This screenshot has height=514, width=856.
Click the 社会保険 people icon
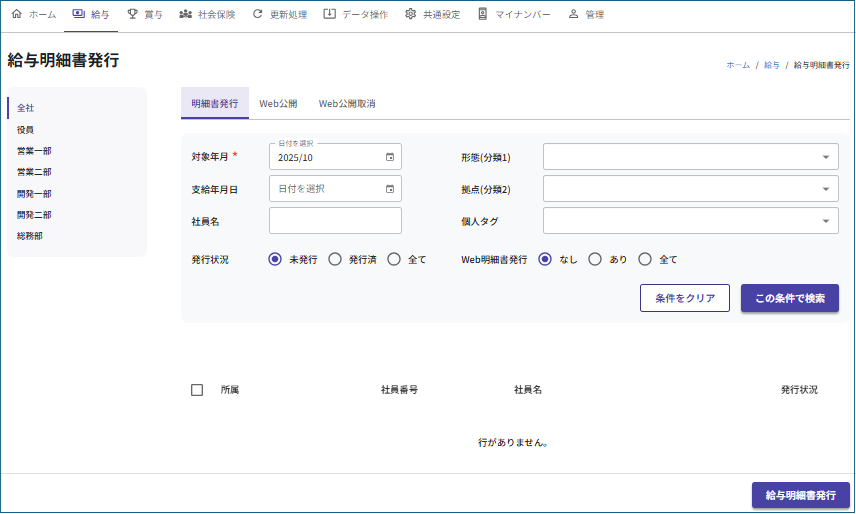[x=185, y=15]
